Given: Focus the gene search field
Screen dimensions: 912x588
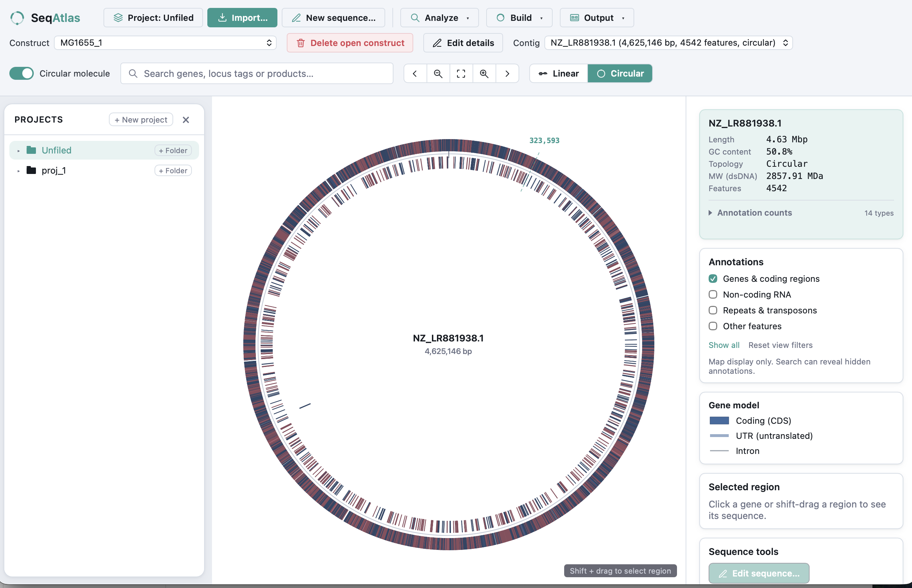Looking at the screenshot, I should coord(257,73).
